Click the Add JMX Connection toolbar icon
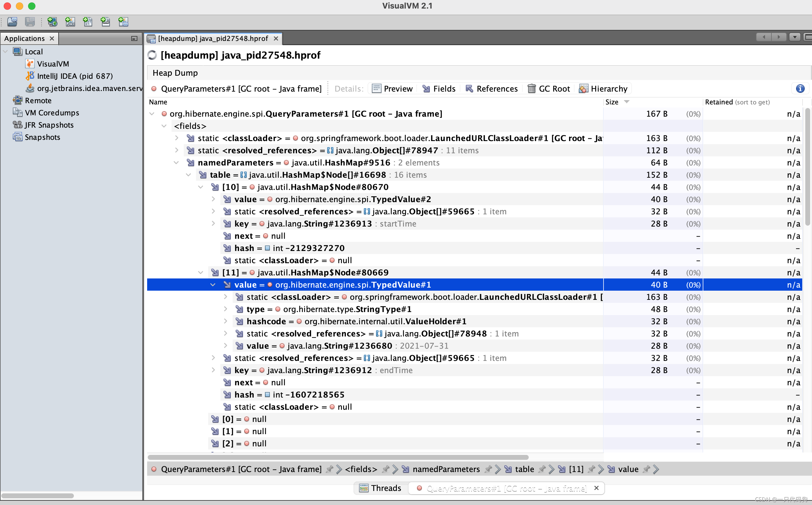The width and height of the screenshot is (812, 505). [x=70, y=22]
